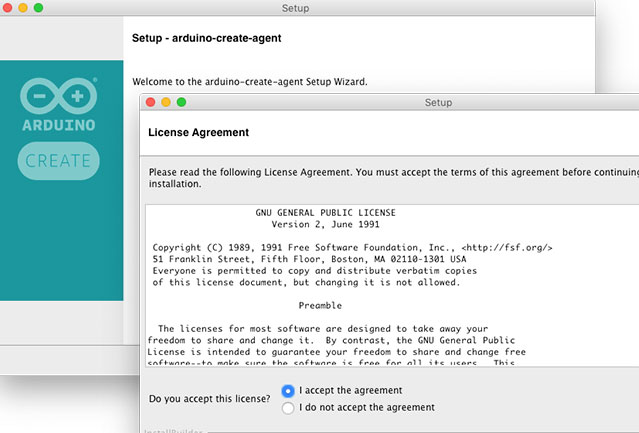639x433 pixels.
Task: Click the Welcome to Setup Wizard message
Action: click(x=250, y=82)
